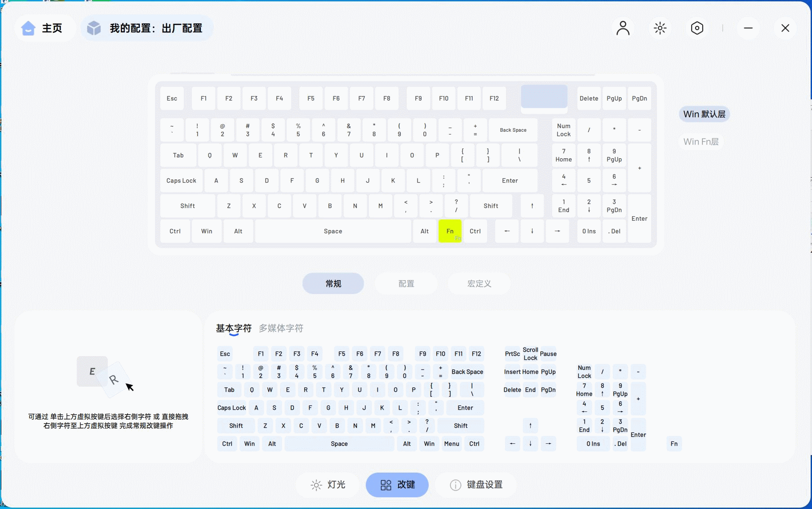Click the PgDn key in upper keyboard top row
Viewport: 812px width, 509px height.
point(639,98)
